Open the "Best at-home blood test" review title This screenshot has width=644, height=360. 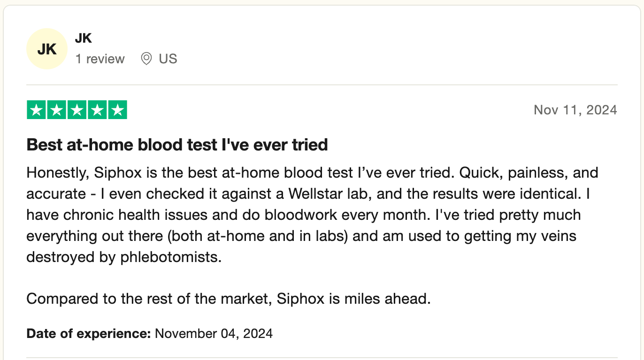point(177,145)
